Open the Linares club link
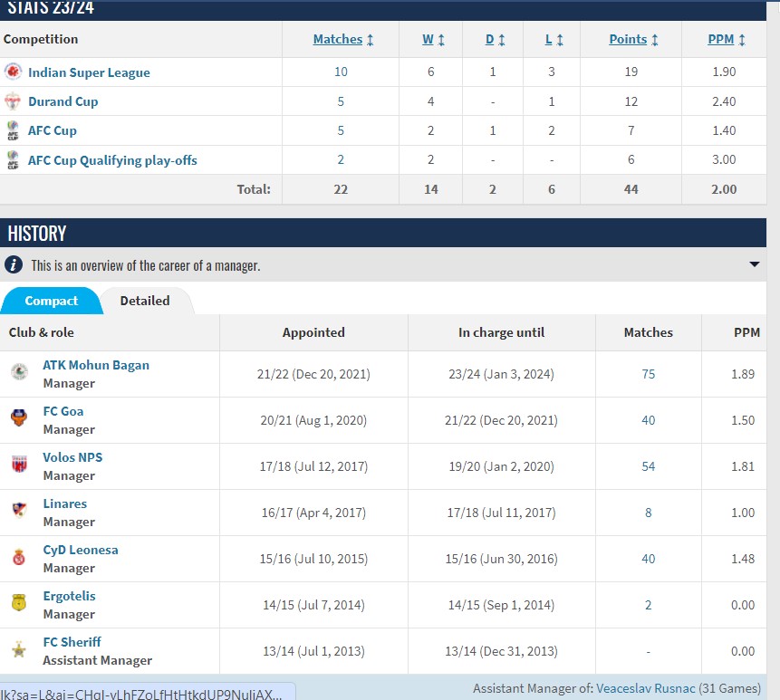The image size is (780, 700). [x=64, y=503]
